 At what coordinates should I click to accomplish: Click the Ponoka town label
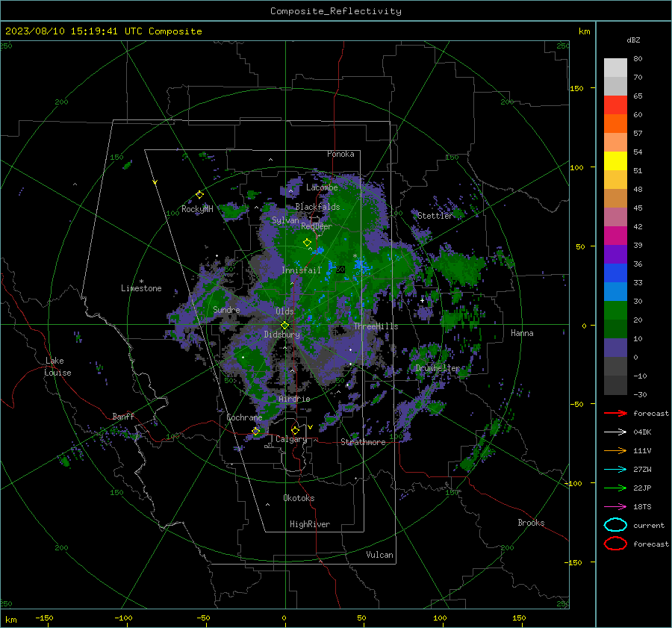(x=340, y=154)
